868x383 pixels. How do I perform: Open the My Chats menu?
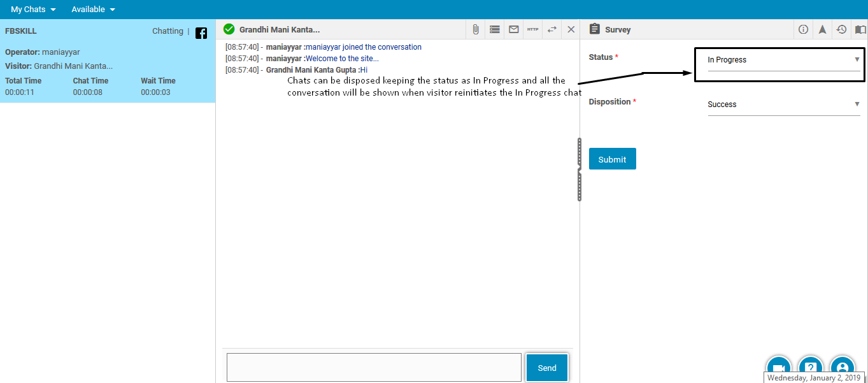33,10
